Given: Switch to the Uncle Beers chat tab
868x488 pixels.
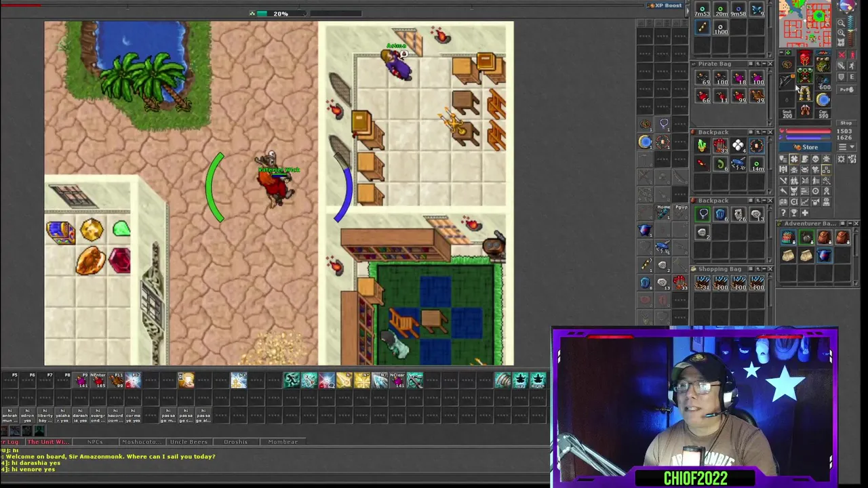Looking at the screenshot, I should 189,442.
